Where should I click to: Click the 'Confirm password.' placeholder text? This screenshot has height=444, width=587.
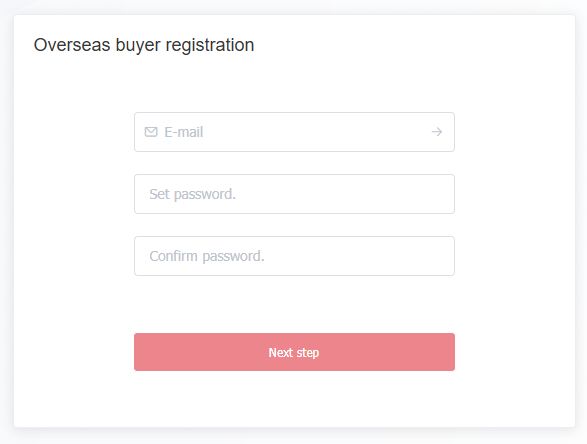tap(207, 256)
